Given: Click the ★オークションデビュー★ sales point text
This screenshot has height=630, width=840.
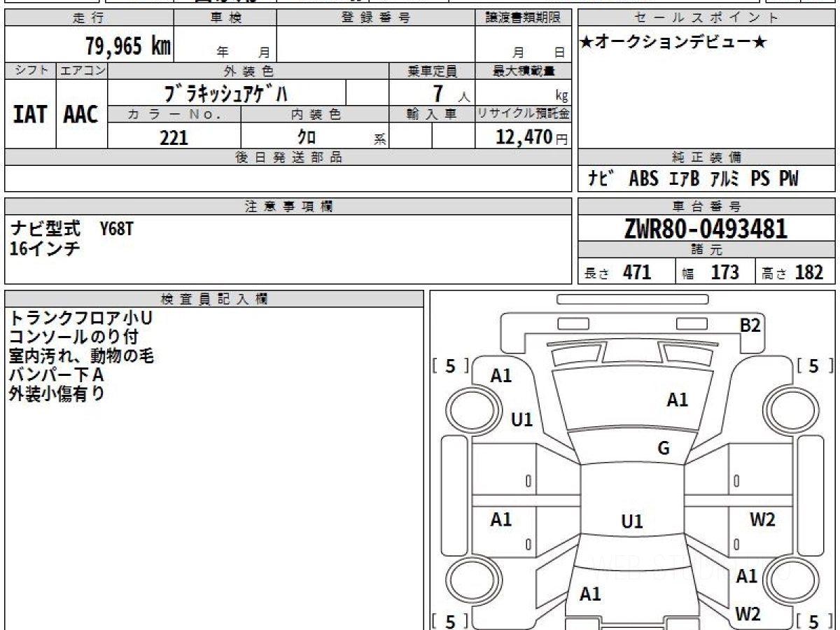Looking at the screenshot, I should click(673, 43).
